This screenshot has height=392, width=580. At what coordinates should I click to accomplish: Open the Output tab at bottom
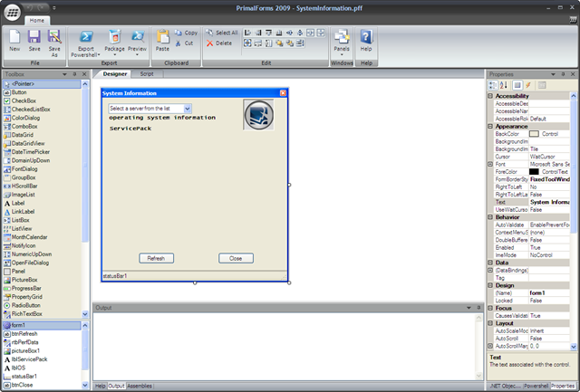coord(116,386)
